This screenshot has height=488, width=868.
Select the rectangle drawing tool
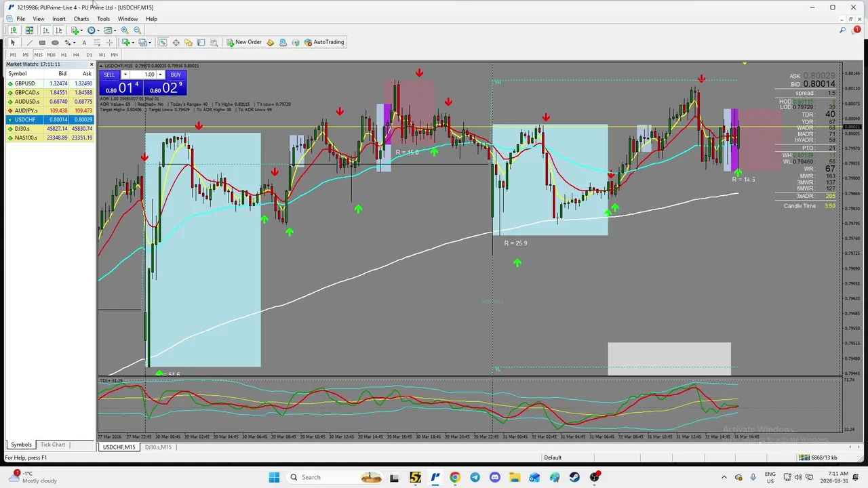42,43
